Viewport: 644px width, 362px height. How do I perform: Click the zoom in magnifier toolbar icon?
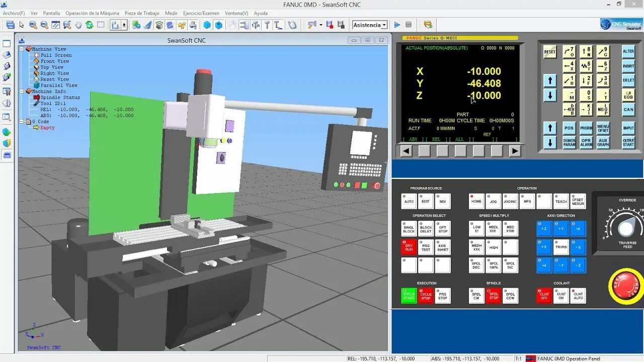(33, 25)
